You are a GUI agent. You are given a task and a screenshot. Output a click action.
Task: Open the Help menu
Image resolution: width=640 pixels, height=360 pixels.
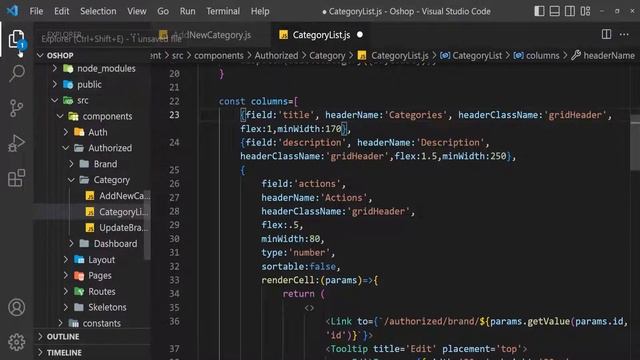pos(260,11)
